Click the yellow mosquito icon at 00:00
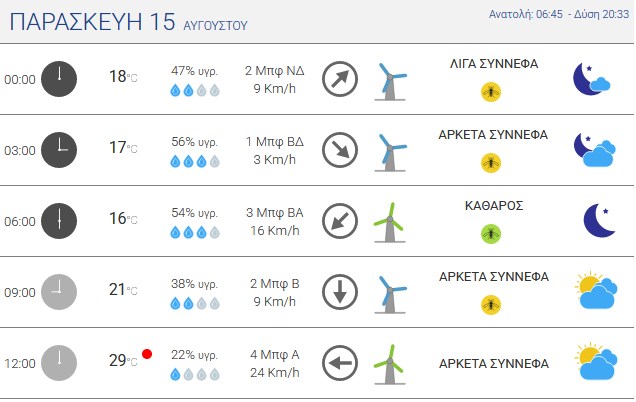Screen dimensions: 636x402 (x=491, y=92)
